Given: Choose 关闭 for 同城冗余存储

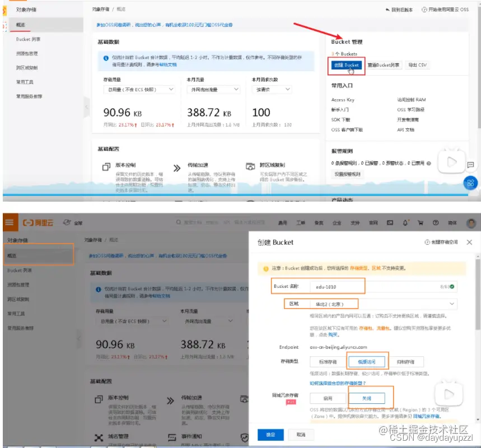Looking at the screenshot, I should pos(367,398).
